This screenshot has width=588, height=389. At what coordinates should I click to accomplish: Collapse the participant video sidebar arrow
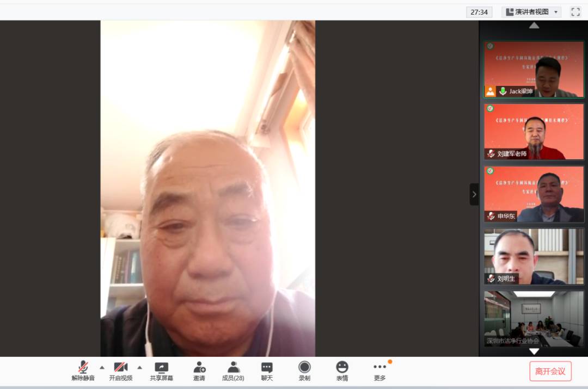[474, 194]
